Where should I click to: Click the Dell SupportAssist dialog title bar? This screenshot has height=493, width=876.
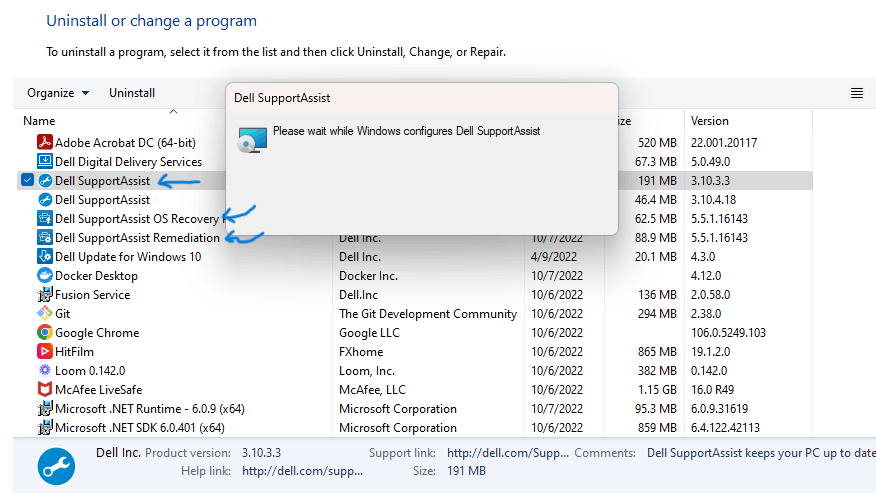[x=422, y=98]
